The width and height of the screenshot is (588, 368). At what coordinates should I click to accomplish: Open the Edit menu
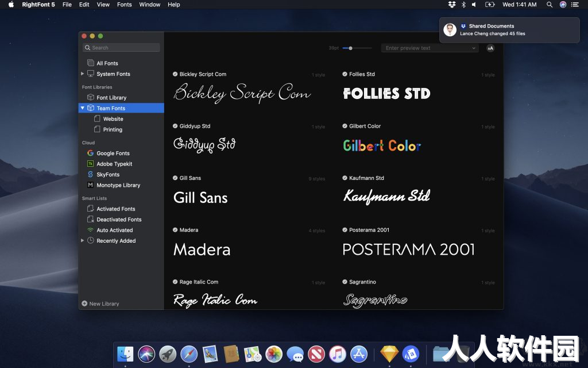tap(84, 5)
